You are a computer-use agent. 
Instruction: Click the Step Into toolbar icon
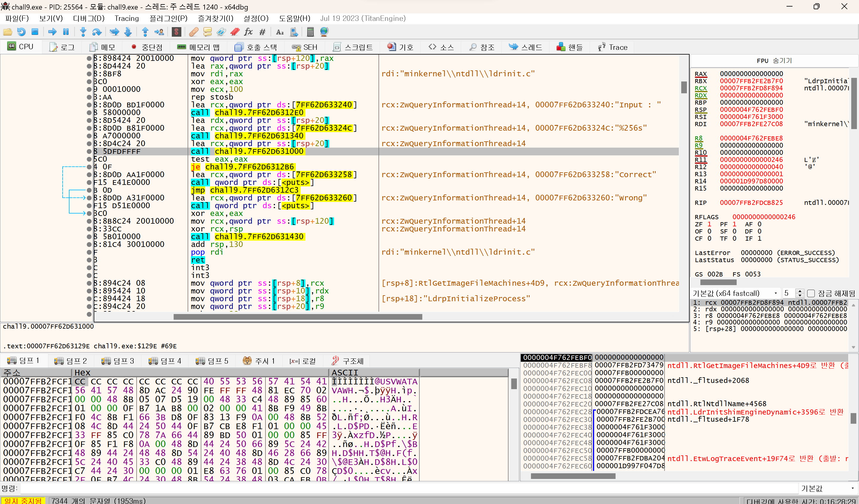[83, 32]
